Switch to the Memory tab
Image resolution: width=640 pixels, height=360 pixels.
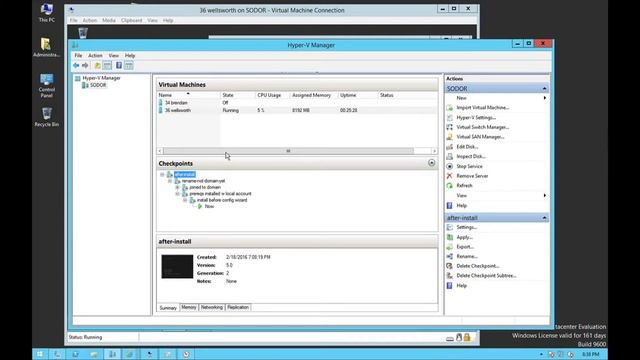pos(189,307)
